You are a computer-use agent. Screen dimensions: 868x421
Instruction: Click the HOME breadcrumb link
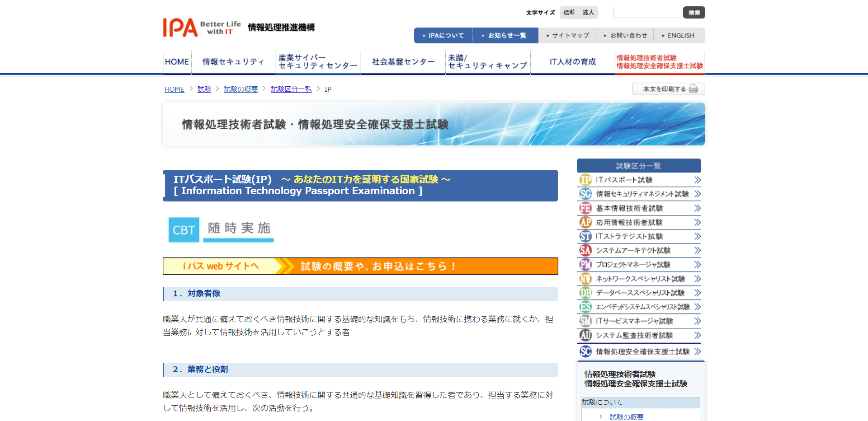point(175,89)
